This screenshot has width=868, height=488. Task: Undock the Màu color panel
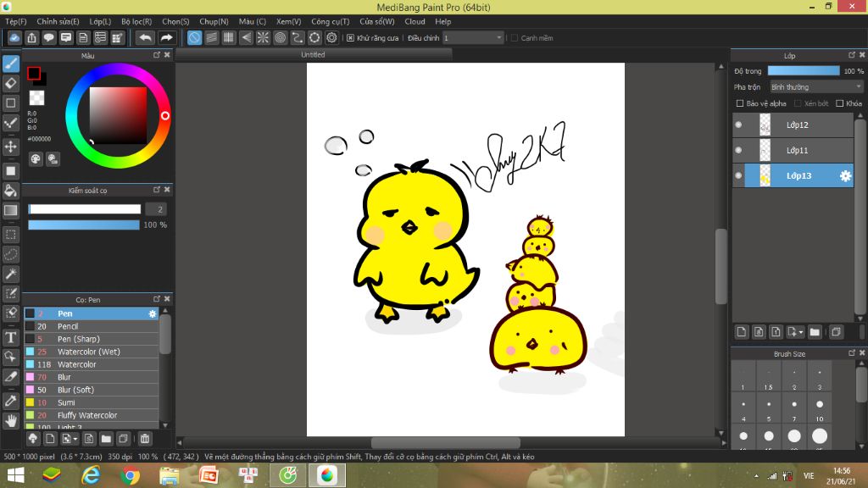click(157, 55)
